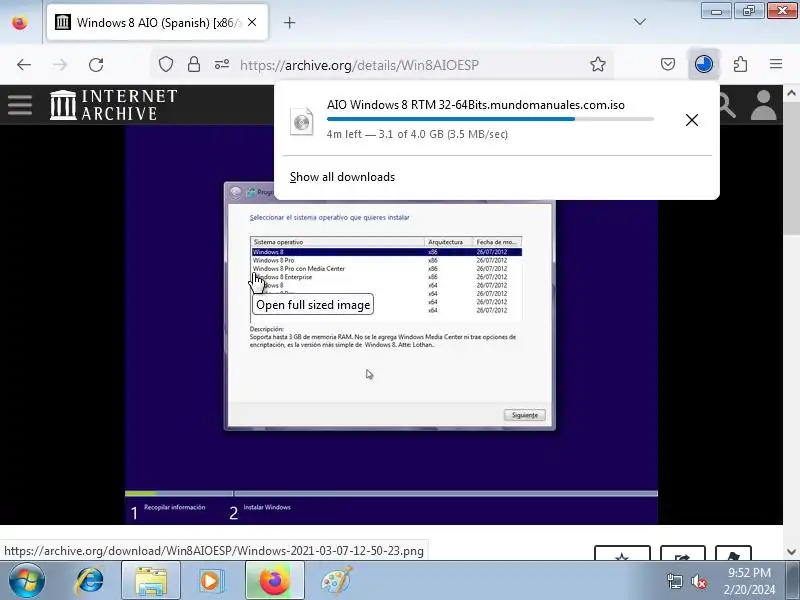The height and width of the screenshot is (600, 800).
Task: Click the Firefox View icon
Action: [20, 22]
